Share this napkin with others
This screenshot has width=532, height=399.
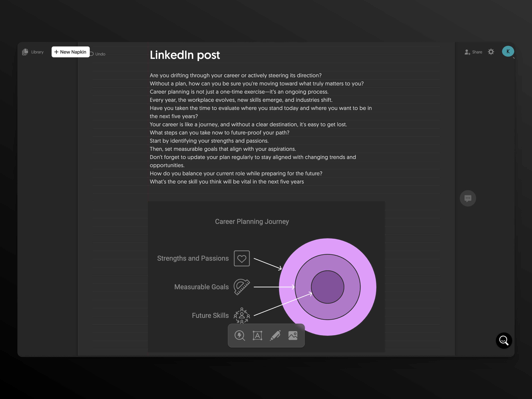(473, 52)
